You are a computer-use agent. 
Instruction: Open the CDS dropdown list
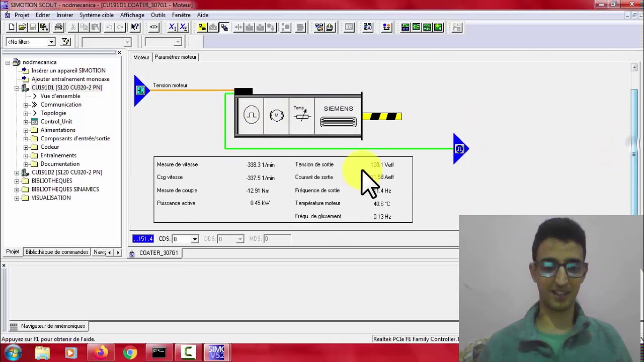click(x=195, y=239)
